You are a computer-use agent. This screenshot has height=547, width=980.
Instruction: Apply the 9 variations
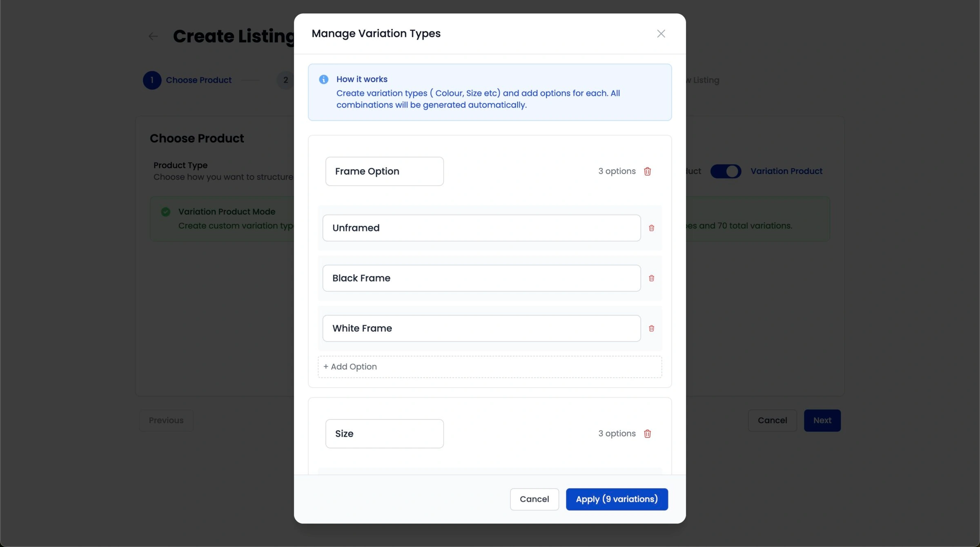click(617, 499)
